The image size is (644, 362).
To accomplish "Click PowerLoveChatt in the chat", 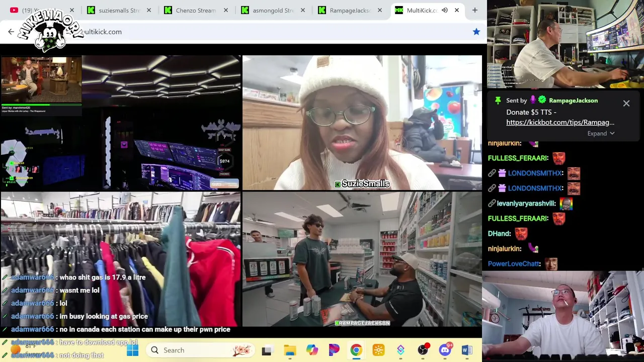I will click(514, 263).
